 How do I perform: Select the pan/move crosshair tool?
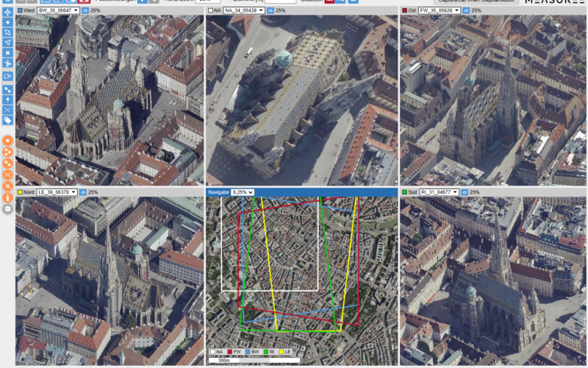pyautogui.click(x=7, y=12)
